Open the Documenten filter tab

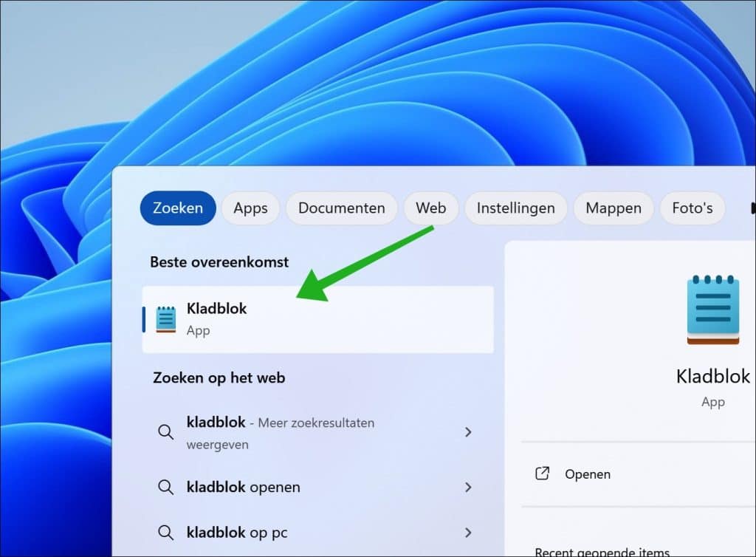[x=341, y=208]
